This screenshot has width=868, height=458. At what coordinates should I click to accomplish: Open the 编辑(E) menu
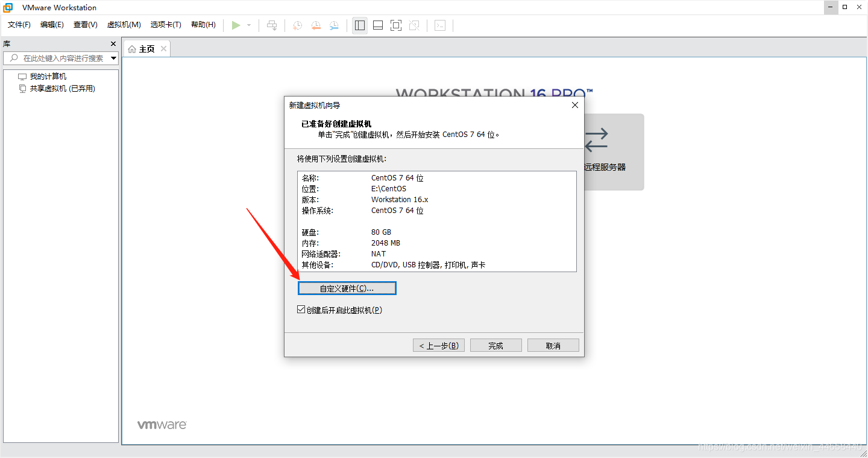(x=52, y=25)
